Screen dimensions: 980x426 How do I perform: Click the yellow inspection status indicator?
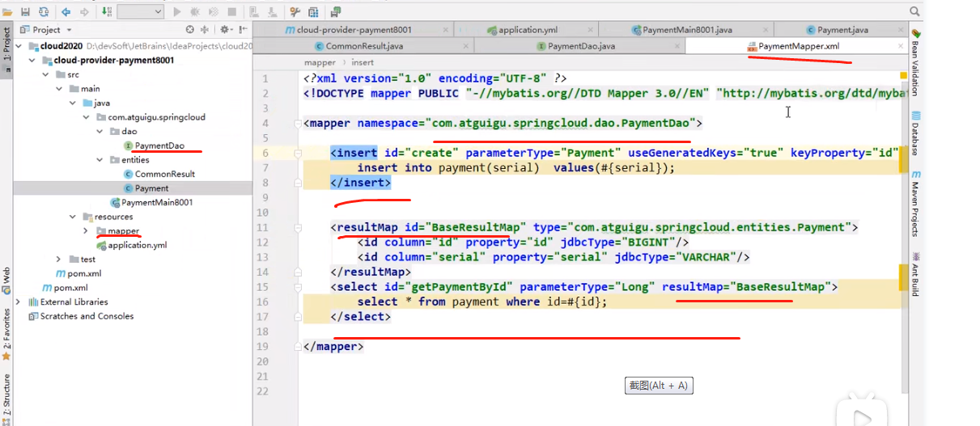click(902, 75)
